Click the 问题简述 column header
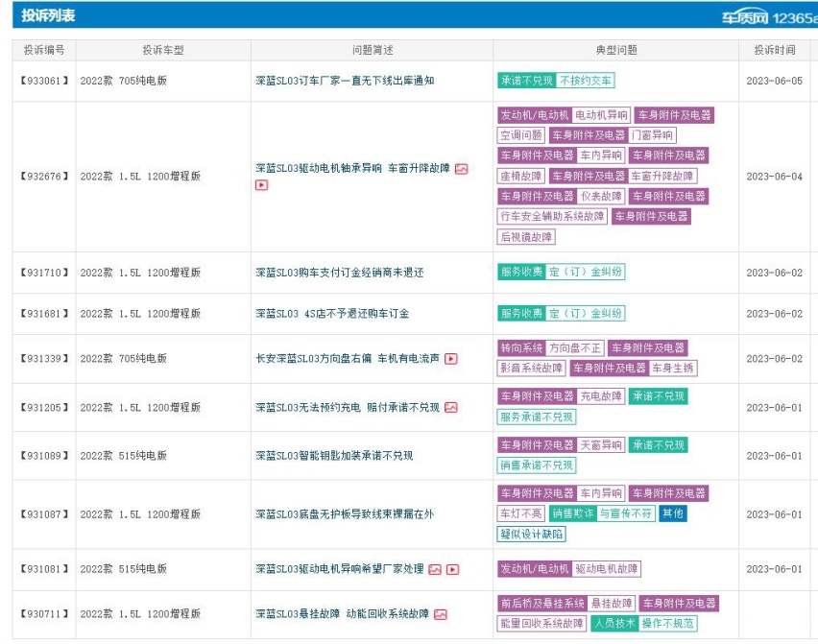Image resolution: width=818 pixels, height=644 pixels. [373, 50]
